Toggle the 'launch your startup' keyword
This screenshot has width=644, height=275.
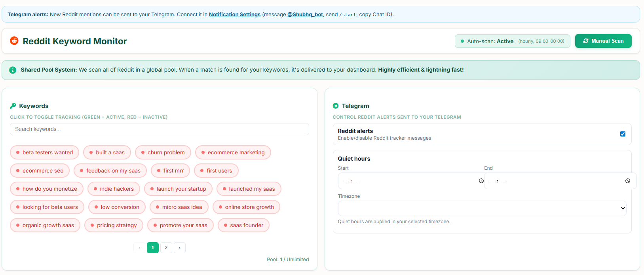(x=178, y=189)
